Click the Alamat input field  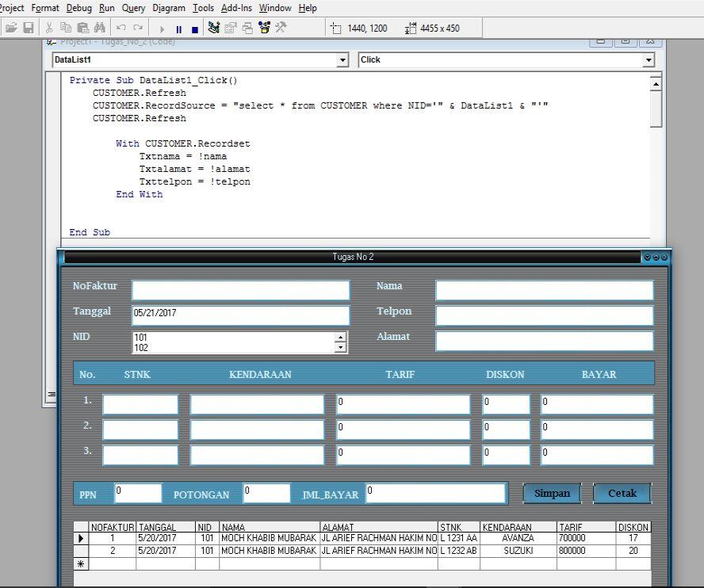544,341
